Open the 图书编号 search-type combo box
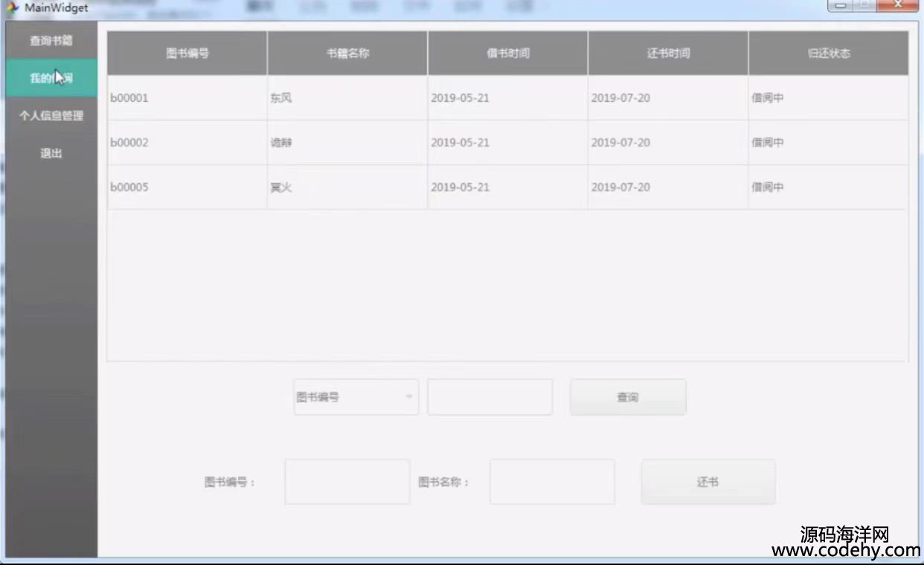The image size is (924, 565). point(356,397)
